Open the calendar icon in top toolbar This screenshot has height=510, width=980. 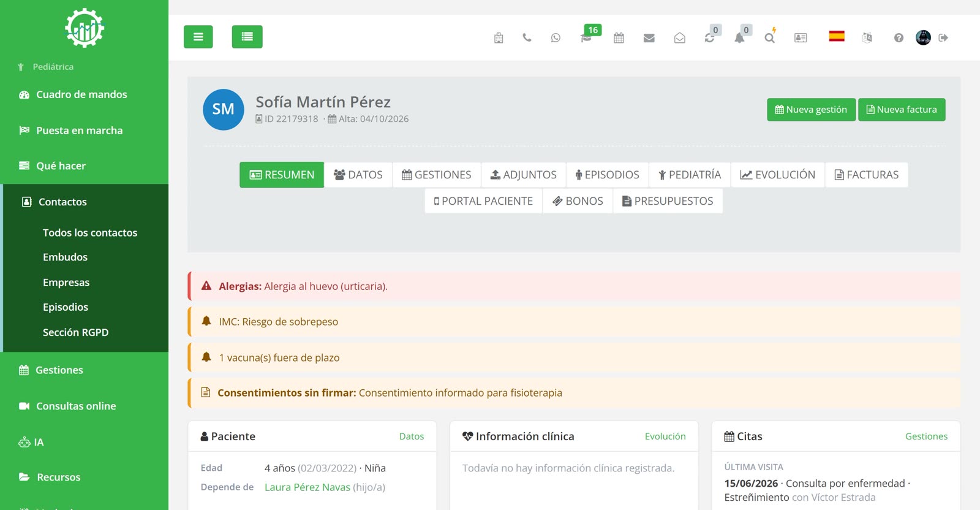point(619,38)
